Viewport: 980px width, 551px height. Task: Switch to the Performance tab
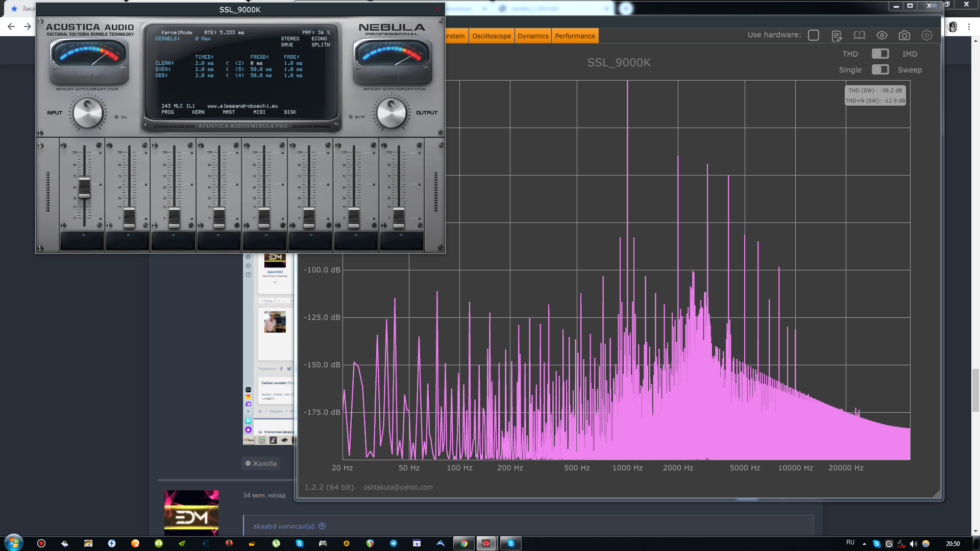[x=575, y=36]
